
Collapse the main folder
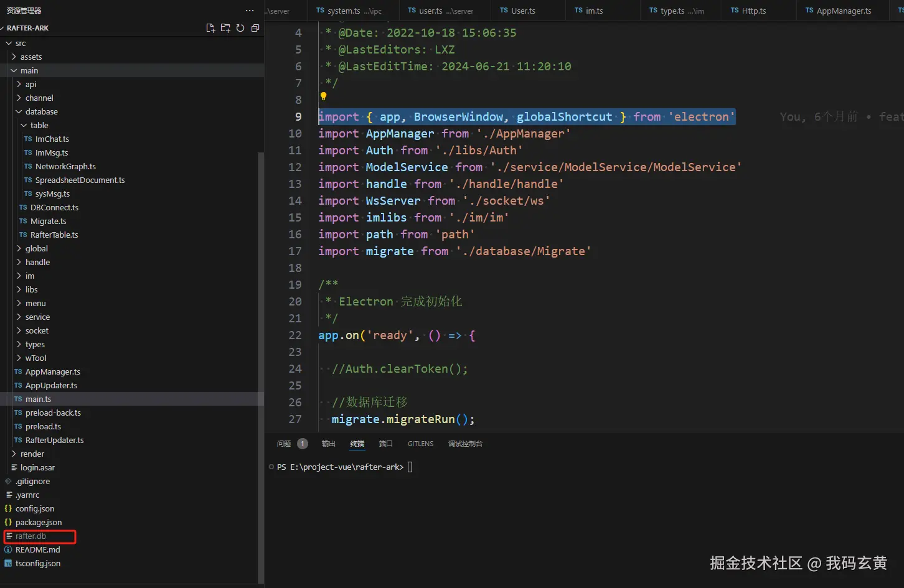14,70
